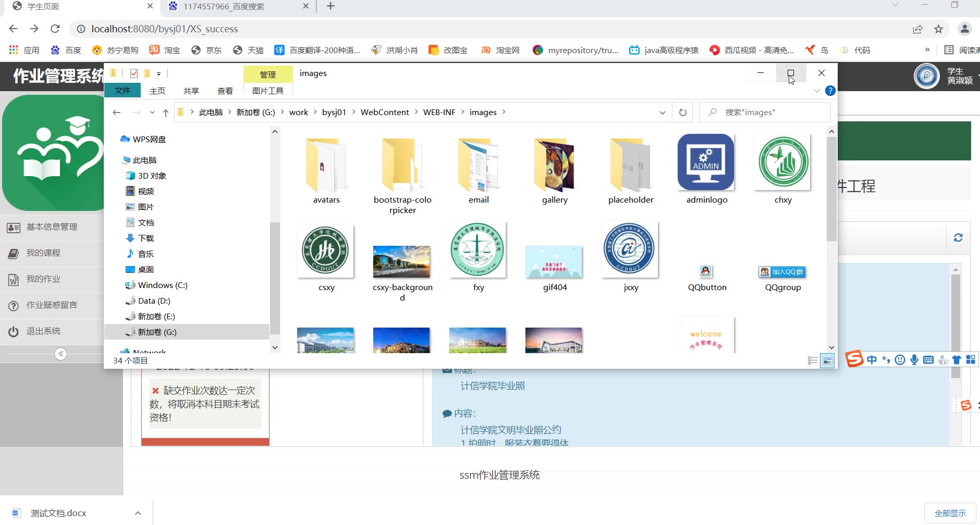Open the 查看 ribbon tab
The height and width of the screenshot is (525, 980).
click(225, 91)
